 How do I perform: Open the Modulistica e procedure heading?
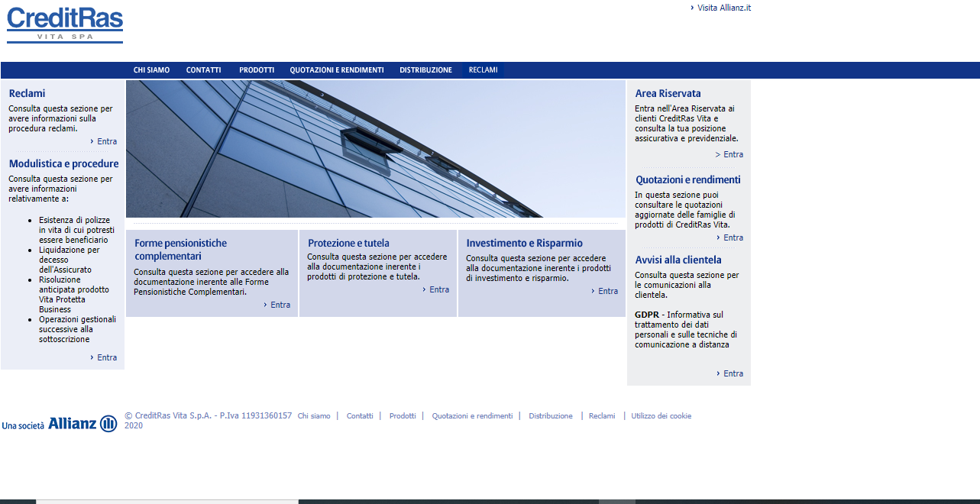pos(63,163)
